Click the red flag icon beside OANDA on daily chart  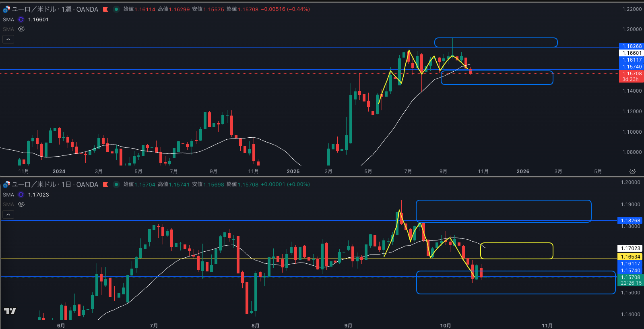(x=105, y=184)
